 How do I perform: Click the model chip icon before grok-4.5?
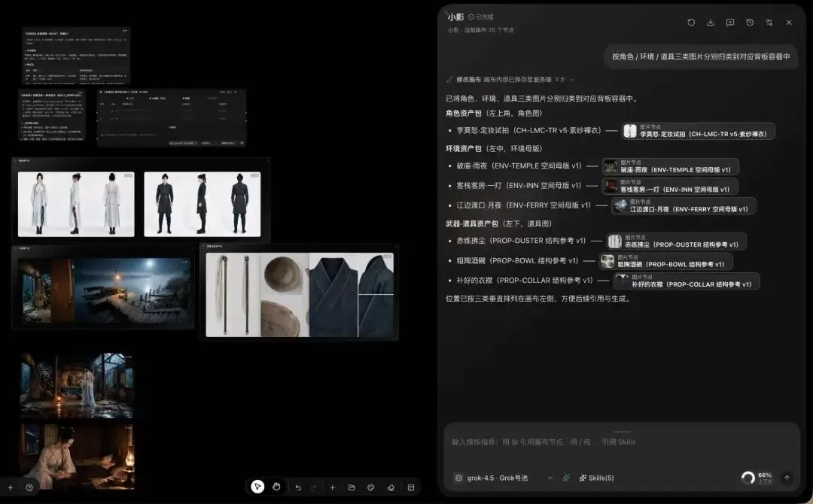coord(458,478)
